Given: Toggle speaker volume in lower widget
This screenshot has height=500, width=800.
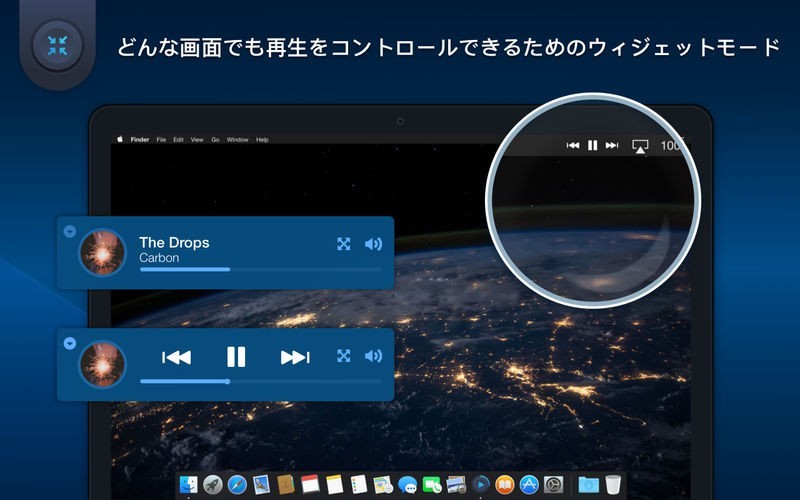Looking at the screenshot, I should [x=373, y=356].
